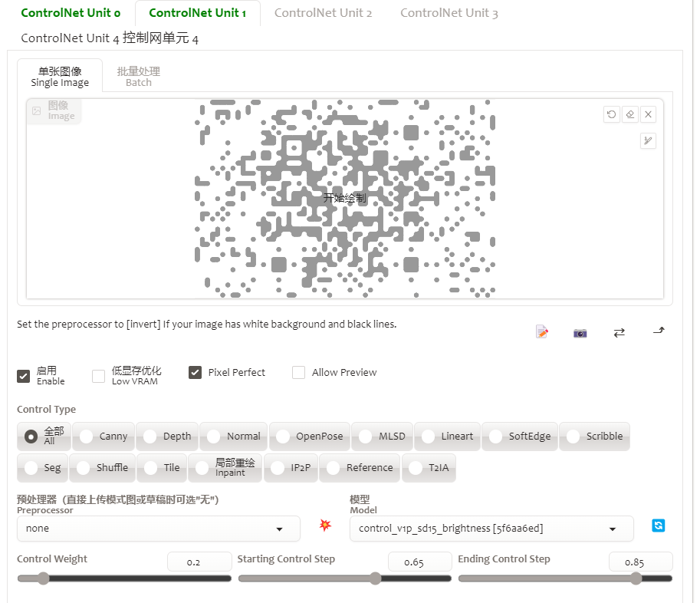
Task: Click the QR code image in the canvas
Action: 345,199
